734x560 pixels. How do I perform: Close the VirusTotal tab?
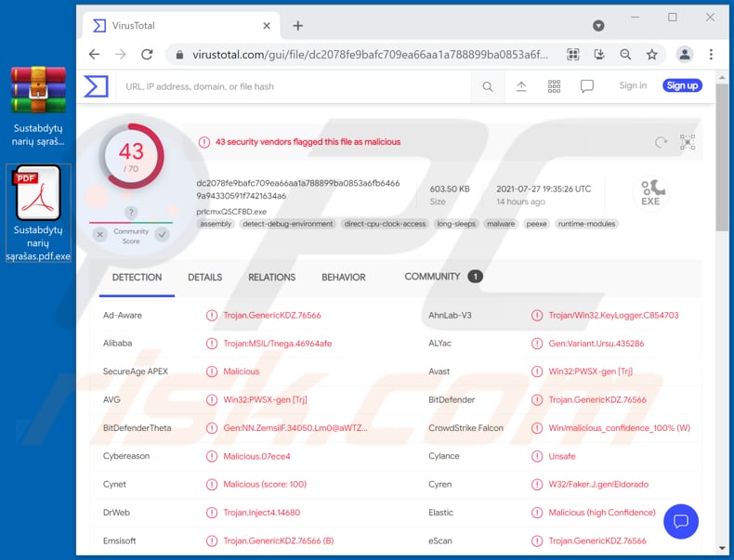tap(267, 26)
